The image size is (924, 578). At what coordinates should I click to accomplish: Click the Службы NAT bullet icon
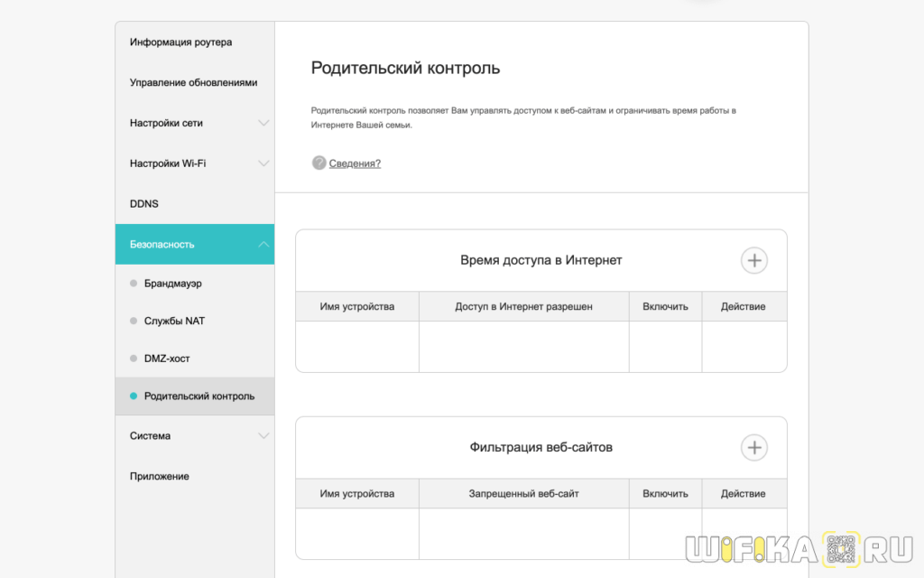coord(134,321)
